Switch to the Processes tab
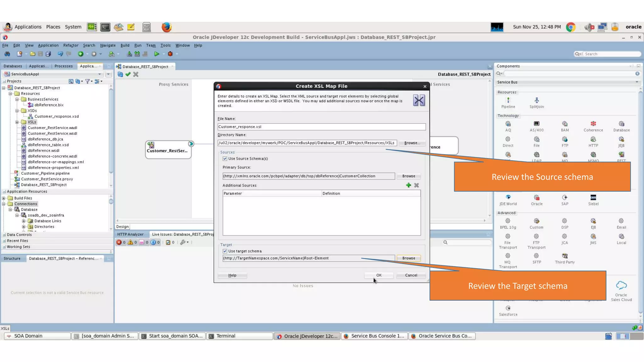The image size is (644, 362). coord(64,66)
